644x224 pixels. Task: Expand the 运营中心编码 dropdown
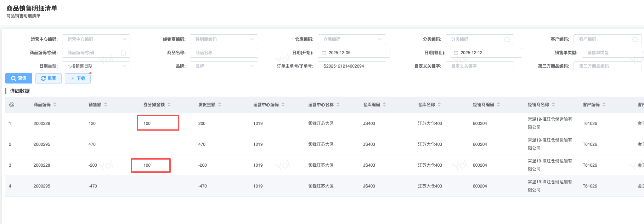pyautogui.click(x=124, y=39)
